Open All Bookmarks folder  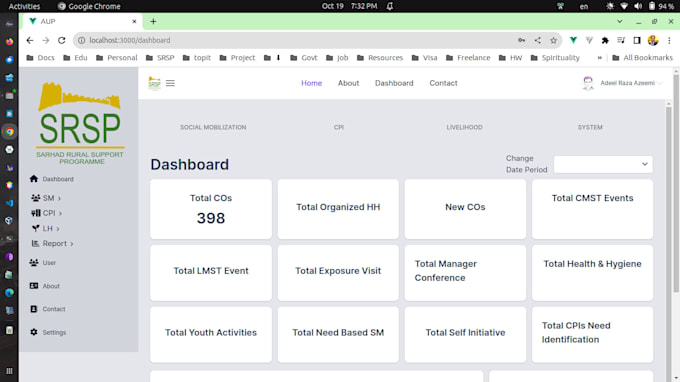point(642,58)
